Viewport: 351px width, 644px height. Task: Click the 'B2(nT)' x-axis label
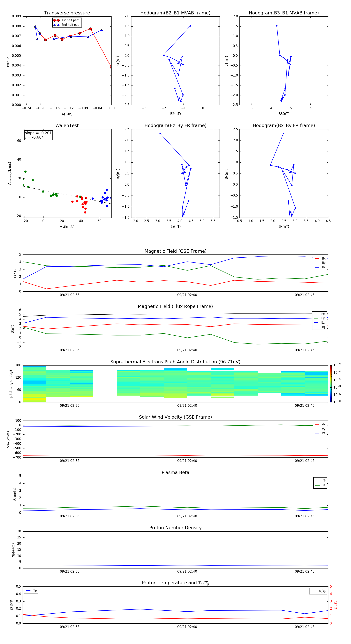click(175, 114)
